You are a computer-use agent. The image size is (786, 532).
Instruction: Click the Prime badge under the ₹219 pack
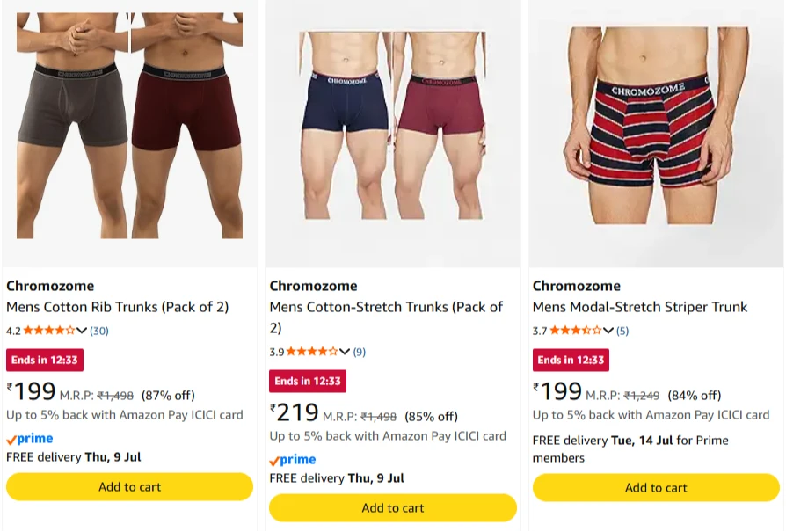pyautogui.click(x=293, y=460)
